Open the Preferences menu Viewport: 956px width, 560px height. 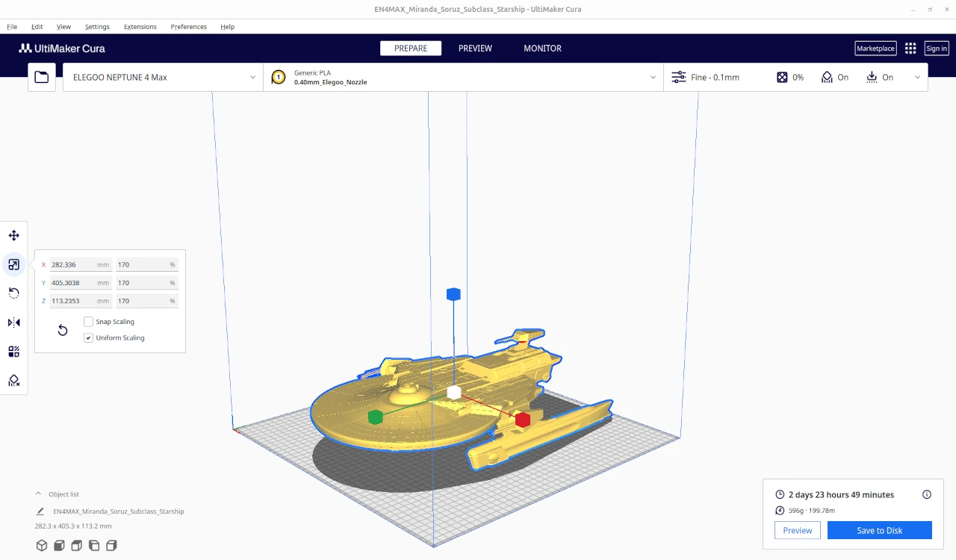[189, 26]
